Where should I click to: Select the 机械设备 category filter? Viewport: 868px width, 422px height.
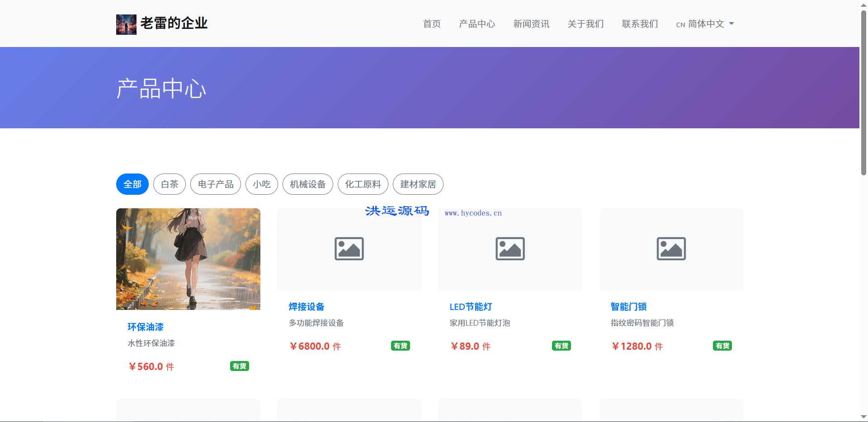click(307, 184)
